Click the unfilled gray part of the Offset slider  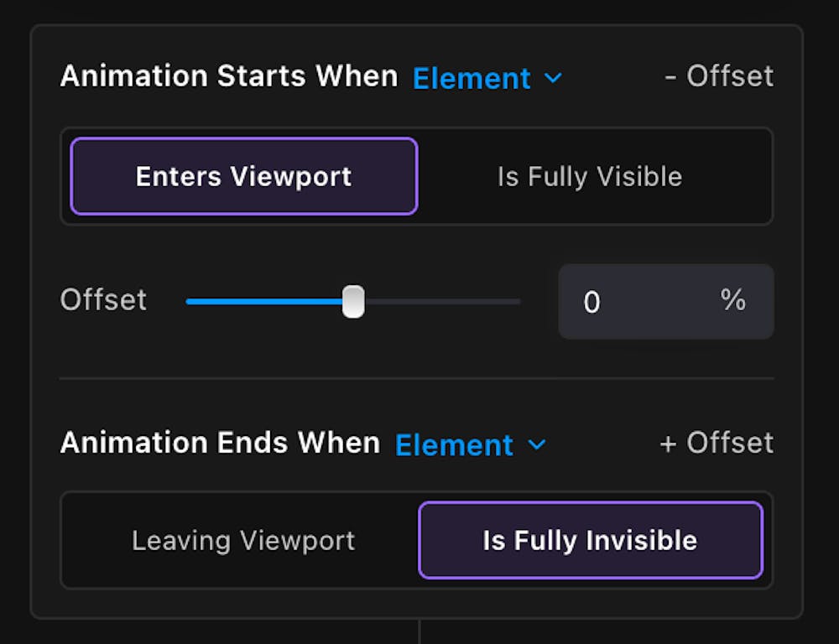point(445,301)
